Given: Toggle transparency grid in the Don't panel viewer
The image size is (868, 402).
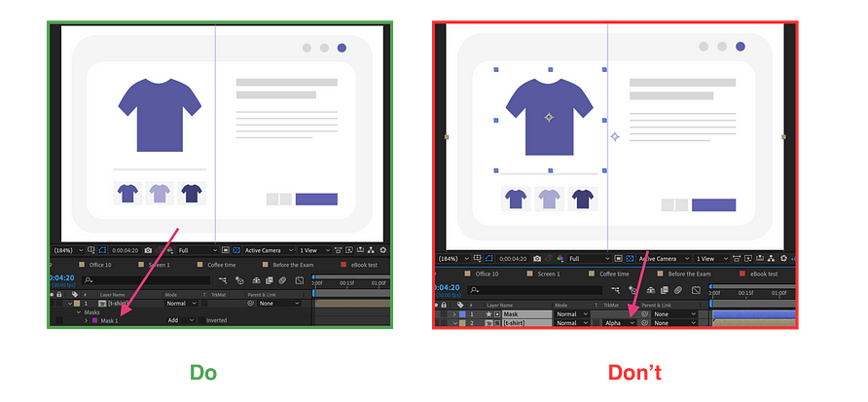Looking at the screenshot, I should pyautogui.click(x=630, y=259).
